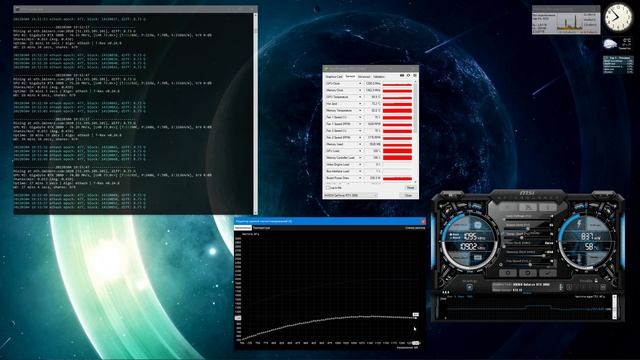The width and height of the screenshot is (640, 360).
Task: Toggle Afterburner Startup Windows icon
Action: (x=469, y=287)
